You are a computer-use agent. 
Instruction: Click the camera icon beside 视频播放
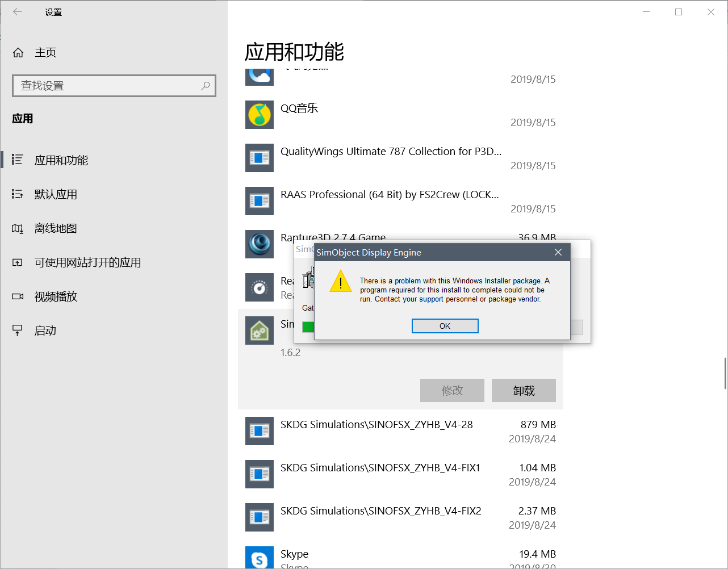[x=18, y=296]
